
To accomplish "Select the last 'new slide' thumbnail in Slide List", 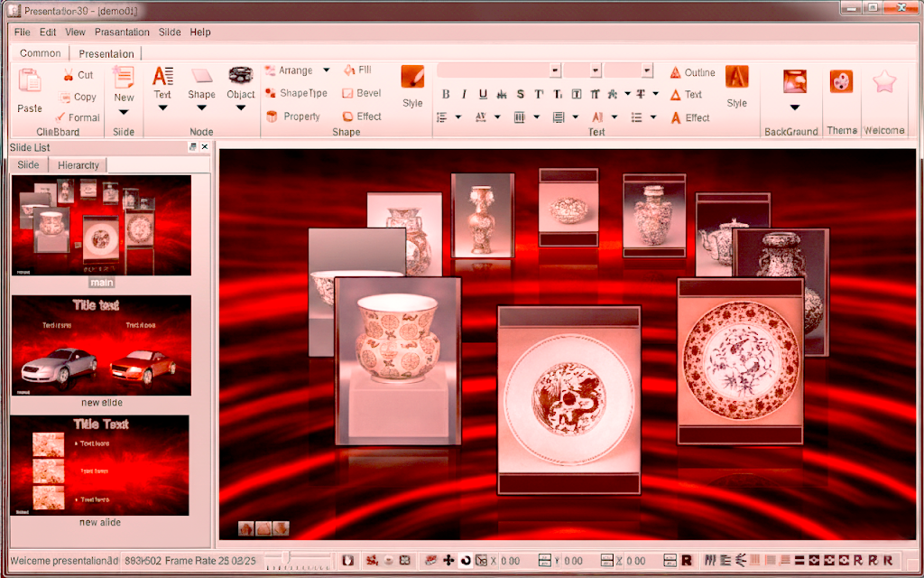I will click(x=101, y=465).
